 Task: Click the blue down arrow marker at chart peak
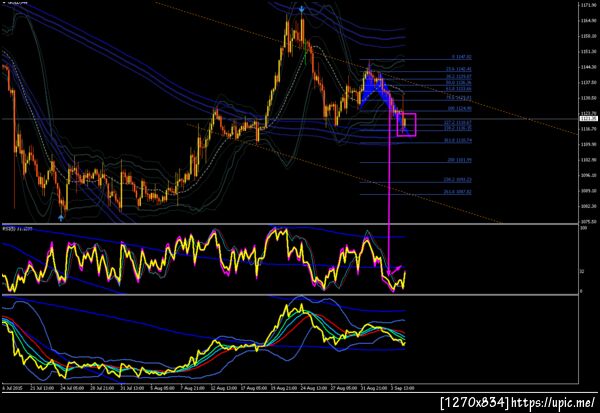click(302, 9)
